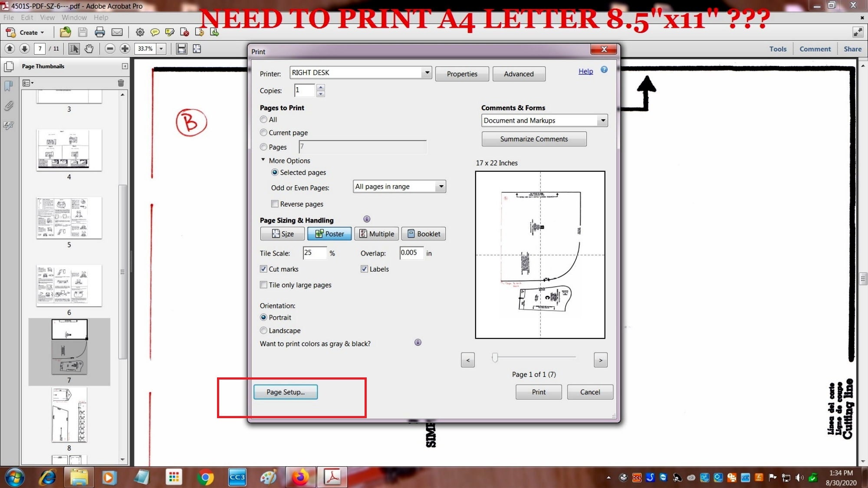Show Page Sizing info icon
The width and height of the screenshot is (868, 488).
pyautogui.click(x=367, y=219)
